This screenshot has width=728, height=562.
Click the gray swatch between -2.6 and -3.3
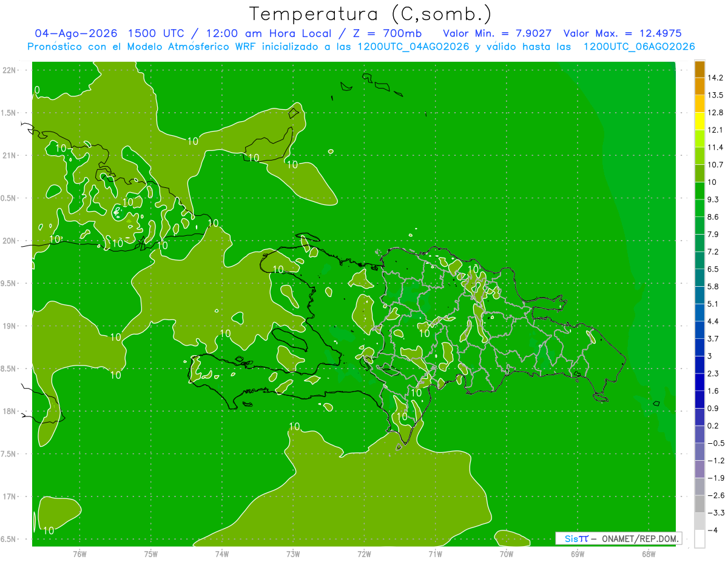pos(699,504)
